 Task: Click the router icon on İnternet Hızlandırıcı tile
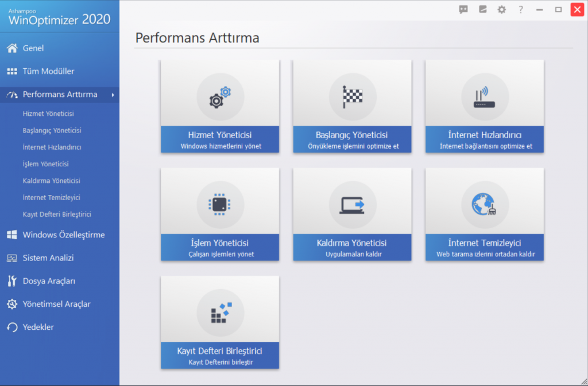point(485,97)
